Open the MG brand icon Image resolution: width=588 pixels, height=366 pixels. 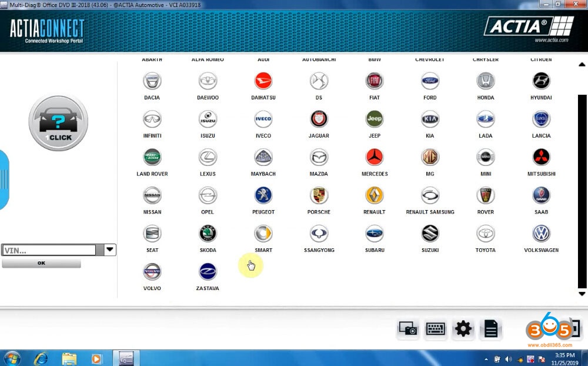tap(430, 157)
